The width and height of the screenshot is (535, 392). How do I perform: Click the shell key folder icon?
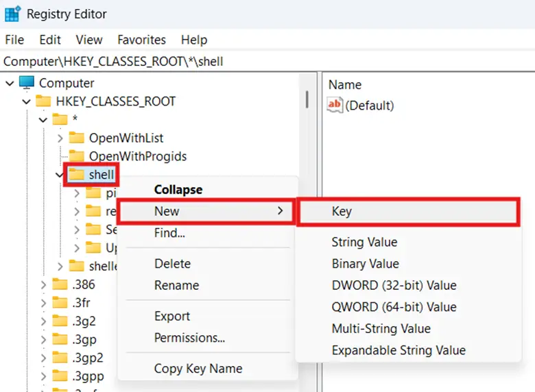pyautogui.click(x=76, y=175)
